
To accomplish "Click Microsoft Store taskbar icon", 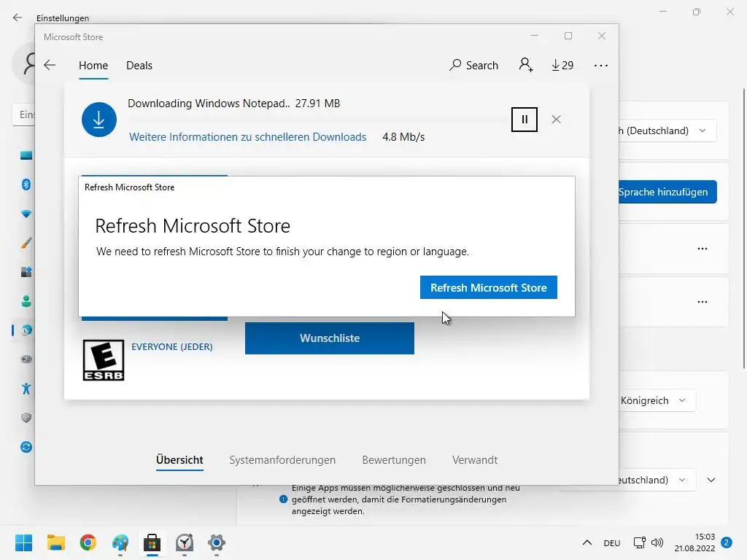I will [152, 542].
